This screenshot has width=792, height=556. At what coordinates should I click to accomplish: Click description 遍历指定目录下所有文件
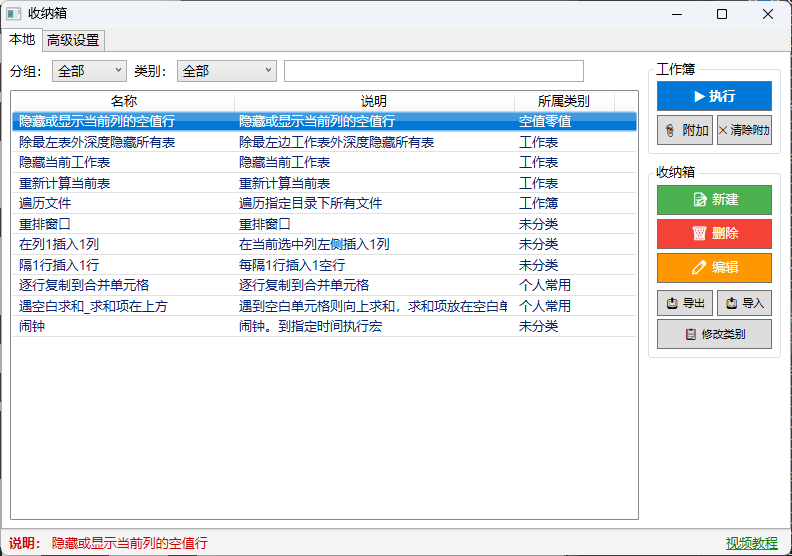[x=311, y=203]
